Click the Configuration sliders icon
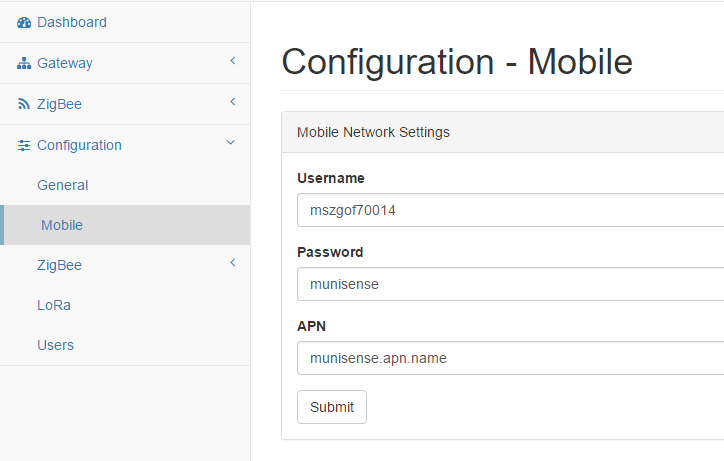The width and height of the screenshot is (724, 461). pos(24,145)
